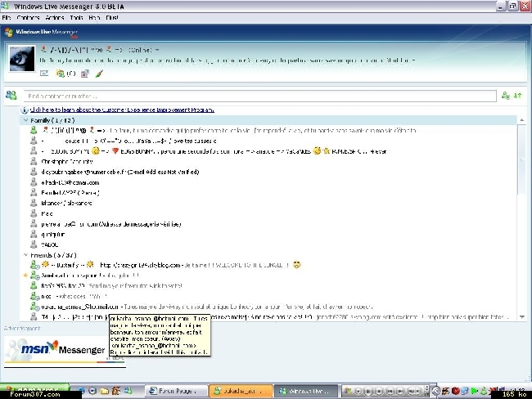Screen dimensions: 532x399
Task: Switch to Forum Page taskbar button
Action: [176, 391]
